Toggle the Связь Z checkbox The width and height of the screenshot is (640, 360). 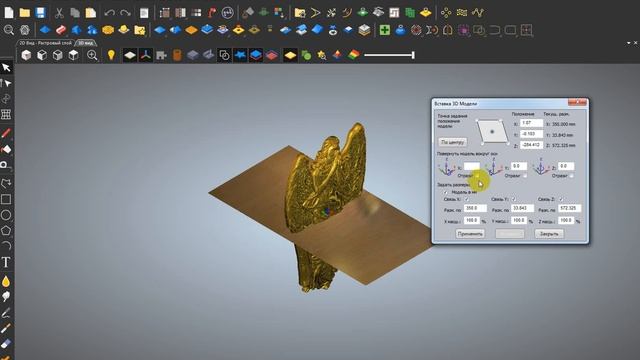(561, 199)
